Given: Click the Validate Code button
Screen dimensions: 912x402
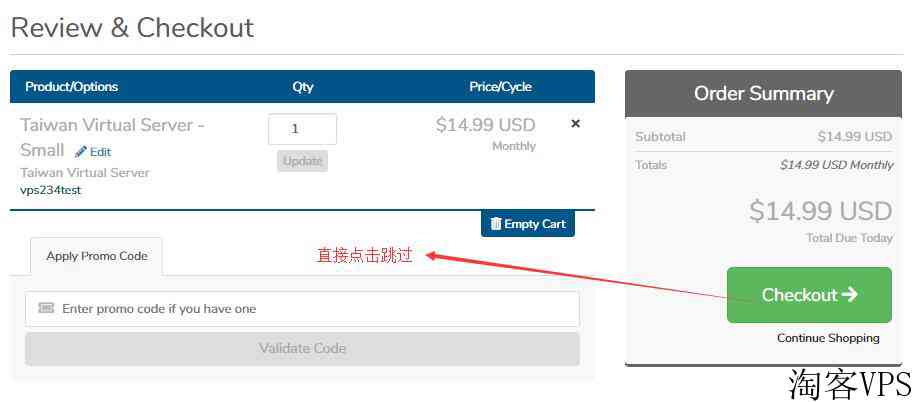Looking at the screenshot, I should click(302, 348).
